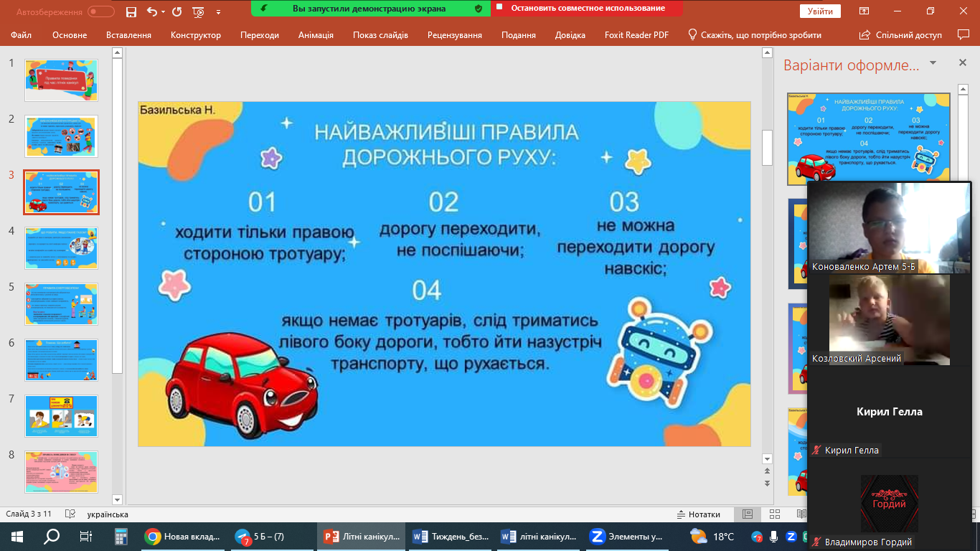Screen dimensions: 980x551
Task: Toggle the Автозбереження switch
Action: [101, 11]
